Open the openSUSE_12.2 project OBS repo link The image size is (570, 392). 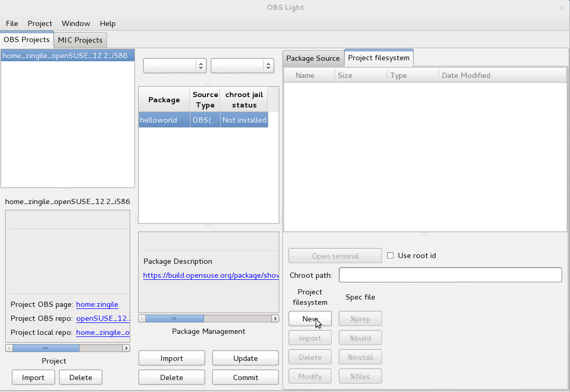pyautogui.click(x=103, y=318)
